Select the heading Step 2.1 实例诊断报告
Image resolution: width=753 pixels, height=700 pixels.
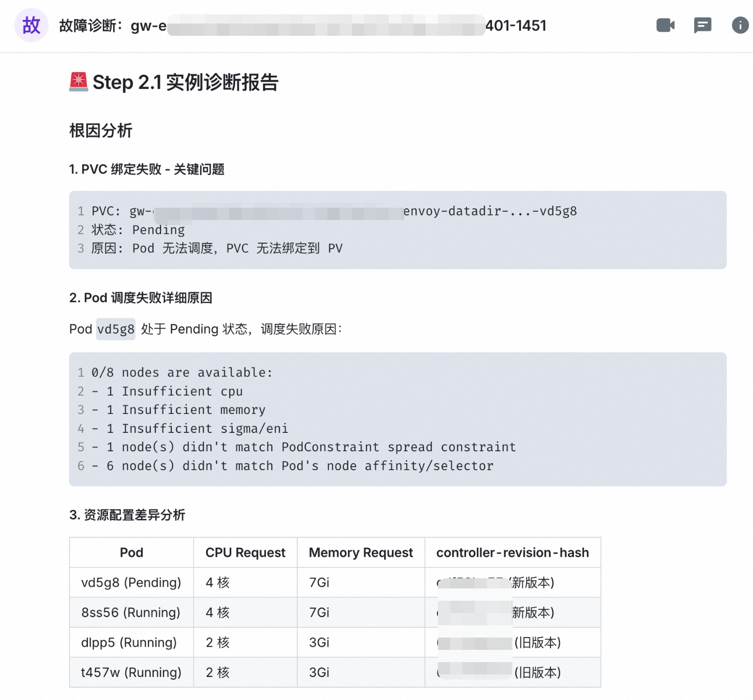(x=185, y=82)
